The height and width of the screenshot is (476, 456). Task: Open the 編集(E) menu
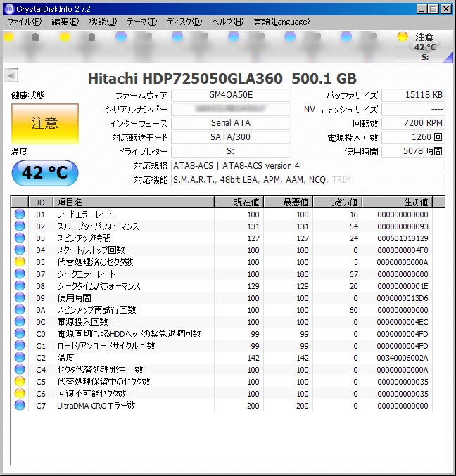click(x=65, y=22)
